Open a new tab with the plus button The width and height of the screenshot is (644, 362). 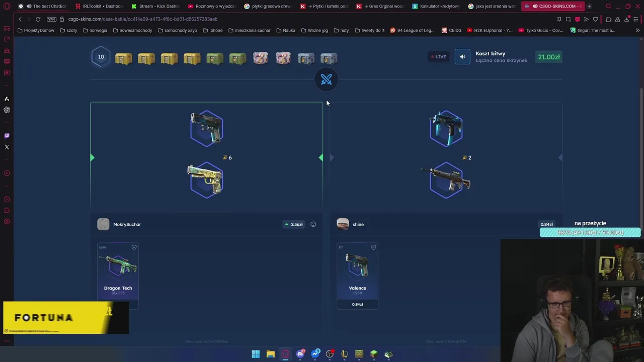point(589,6)
